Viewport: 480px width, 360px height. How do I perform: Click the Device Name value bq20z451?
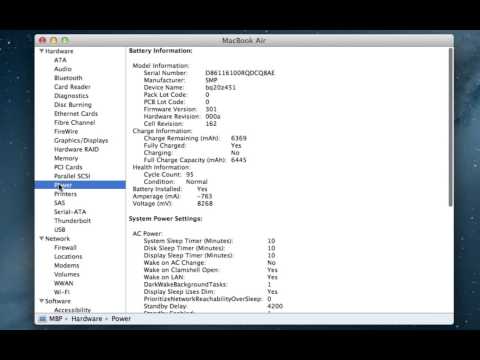coord(220,88)
